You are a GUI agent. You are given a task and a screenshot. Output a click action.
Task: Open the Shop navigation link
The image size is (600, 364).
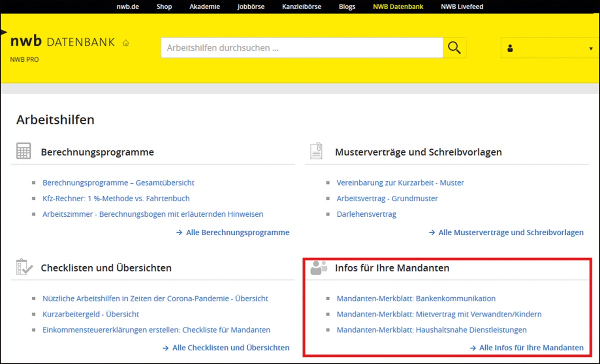[164, 6]
